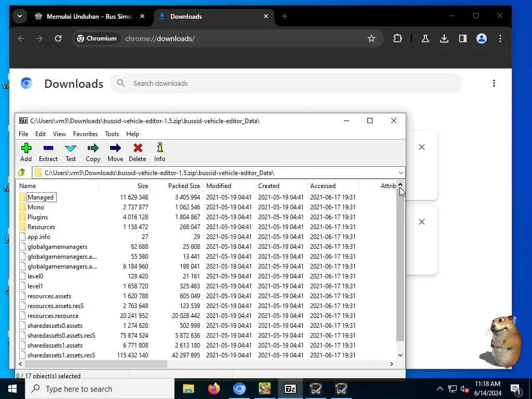Open the Downloads page more actions menu

[494, 83]
